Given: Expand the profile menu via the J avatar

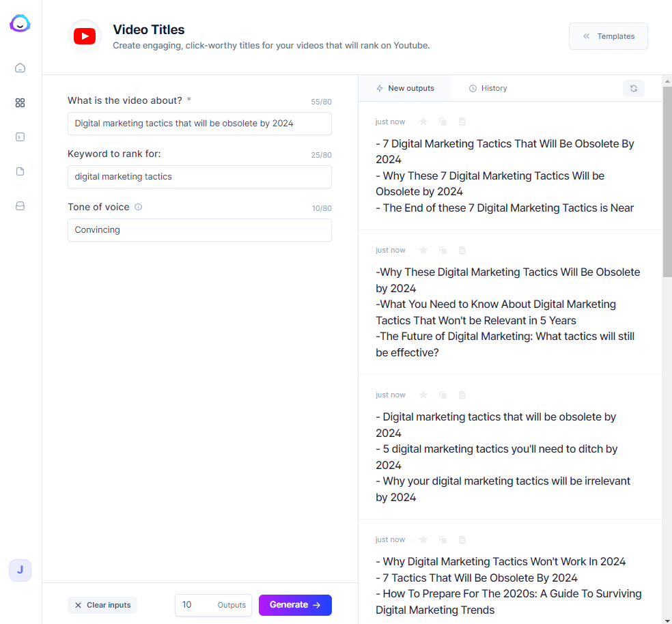Looking at the screenshot, I should pos(20,570).
